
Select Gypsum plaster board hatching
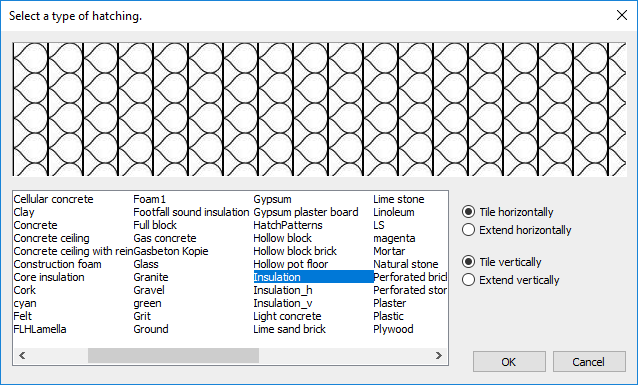(306, 212)
